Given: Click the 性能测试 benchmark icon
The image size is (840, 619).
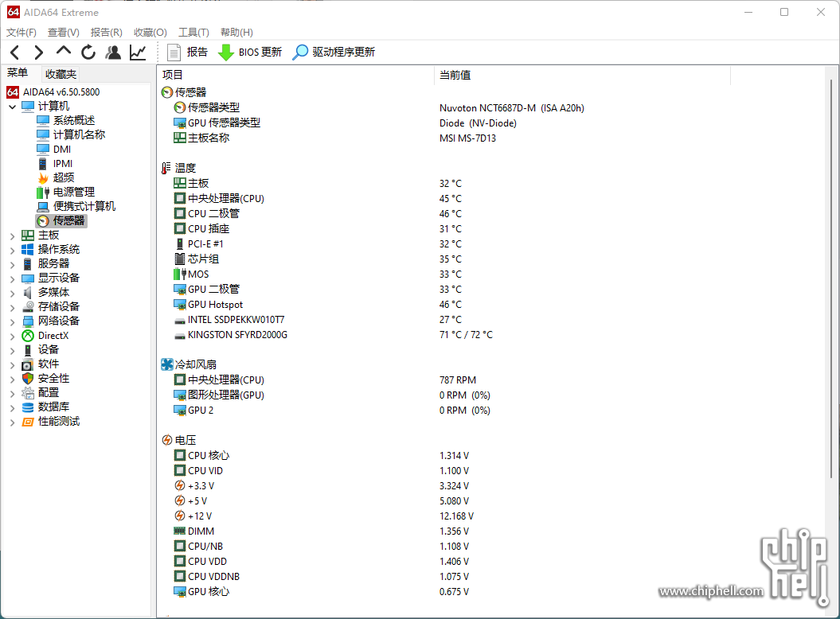Looking at the screenshot, I should [x=28, y=422].
